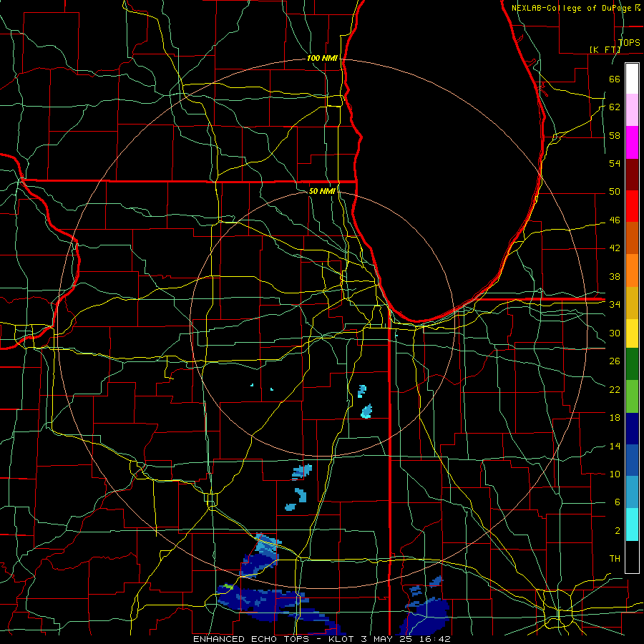Click the "26" legend value
Viewport: 644px width, 644px height.
(x=615, y=361)
